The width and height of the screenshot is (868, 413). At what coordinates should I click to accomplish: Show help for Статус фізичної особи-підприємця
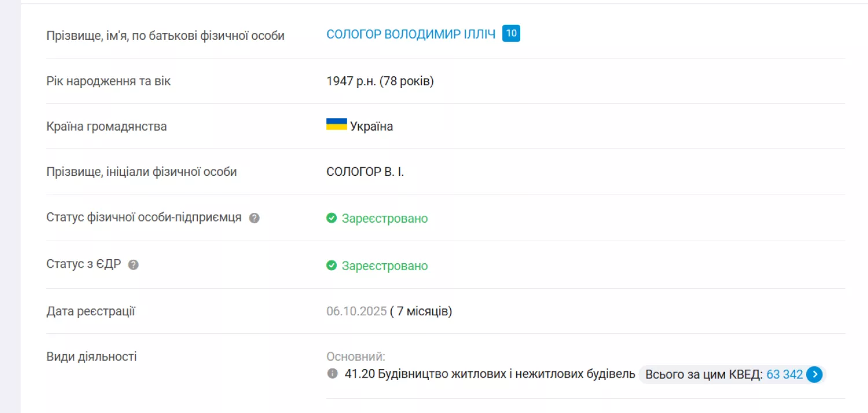(254, 218)
